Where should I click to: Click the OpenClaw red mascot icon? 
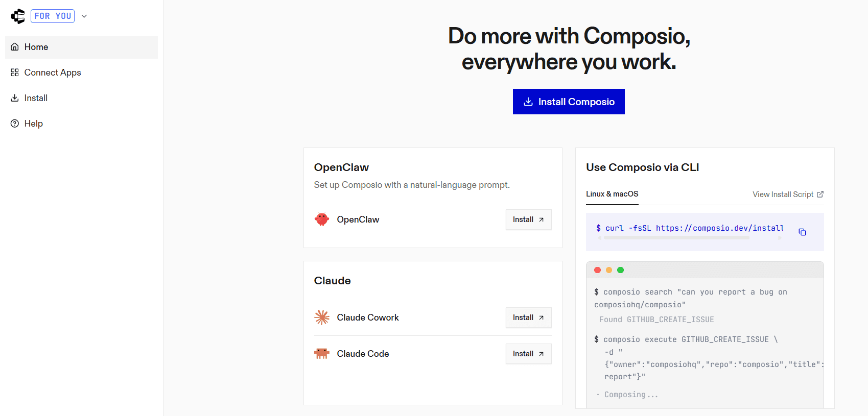322,219
